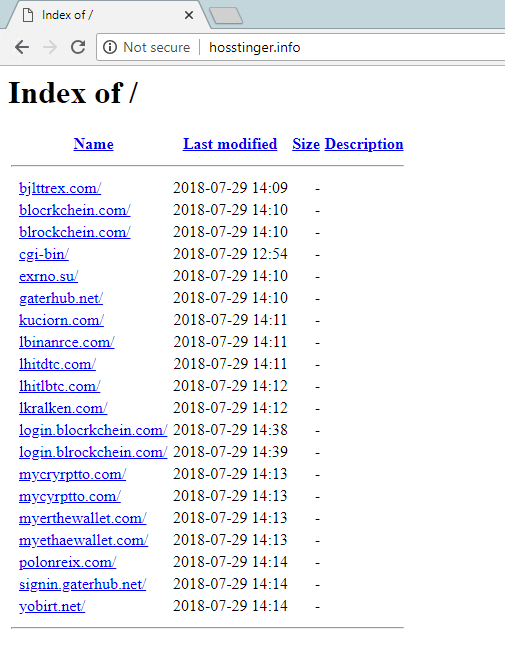Open the blrockchein.com/ directory
The width and height of the screenshot is (505, 651).
tap(75, 232)
